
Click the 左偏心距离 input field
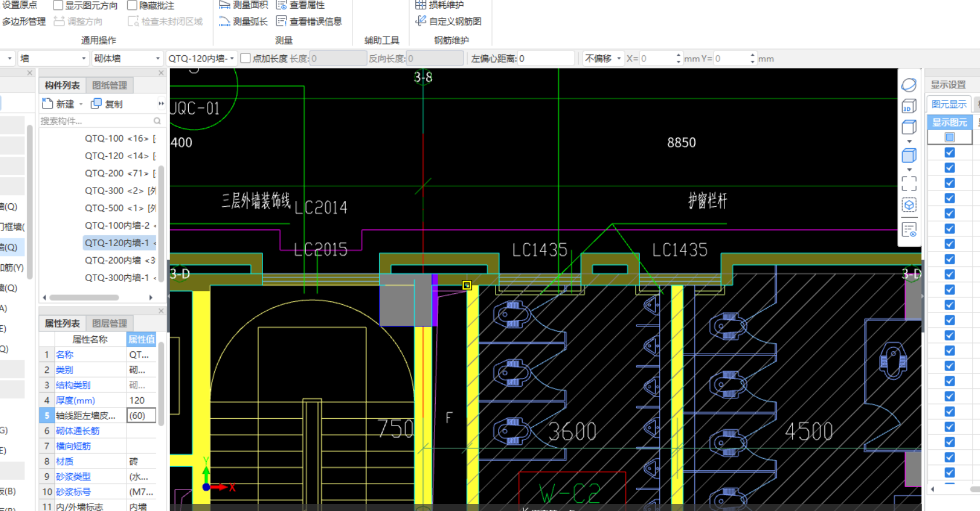pyautogui.click(x=545, y=59)
